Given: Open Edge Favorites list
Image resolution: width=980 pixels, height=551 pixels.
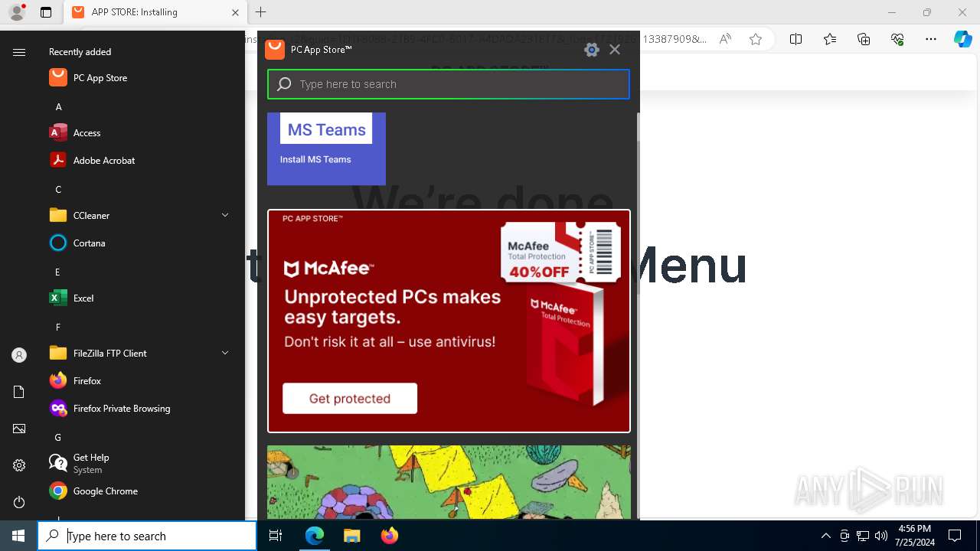Looking at the screenshot, I should [830, 39].
